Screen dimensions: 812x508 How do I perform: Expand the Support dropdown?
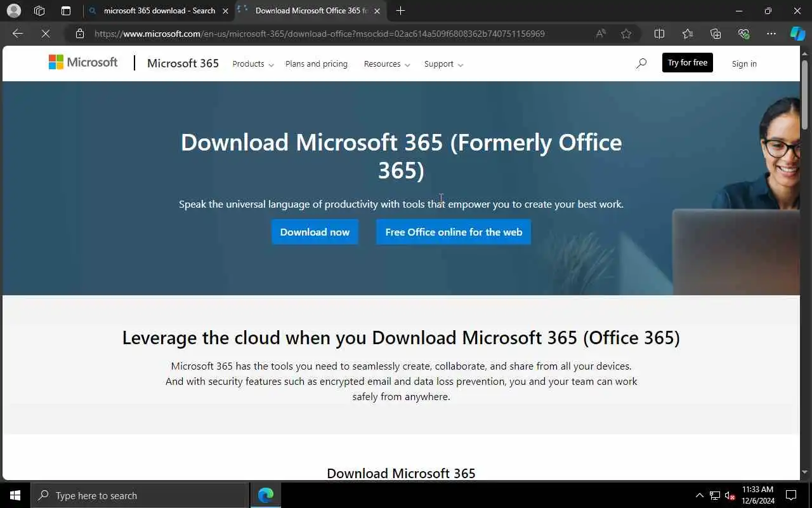pyautogui.click(x=443, y=64)
